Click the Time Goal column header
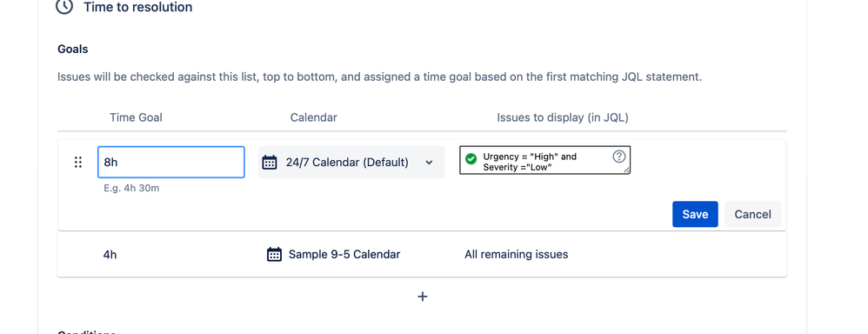Image resolution: width=868 pixels, height=334 pixels. click(137, 117)
